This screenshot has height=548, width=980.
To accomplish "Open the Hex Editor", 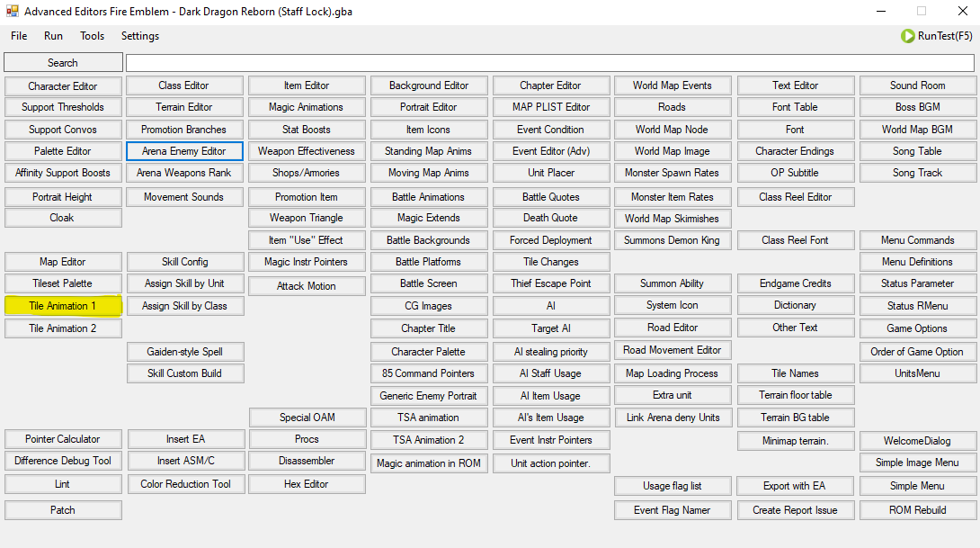I will pos(307,484).
